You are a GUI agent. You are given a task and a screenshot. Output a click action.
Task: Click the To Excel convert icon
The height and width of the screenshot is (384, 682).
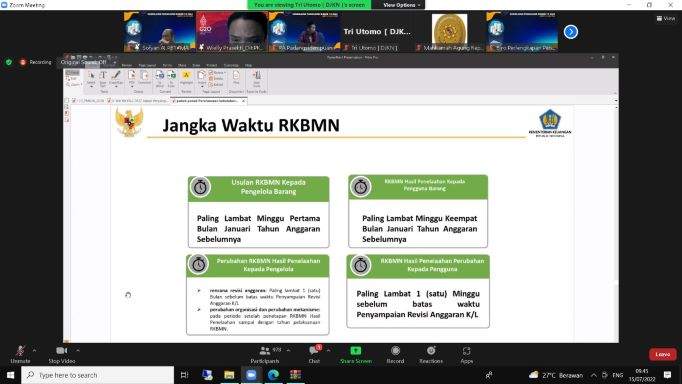[171, 79]
